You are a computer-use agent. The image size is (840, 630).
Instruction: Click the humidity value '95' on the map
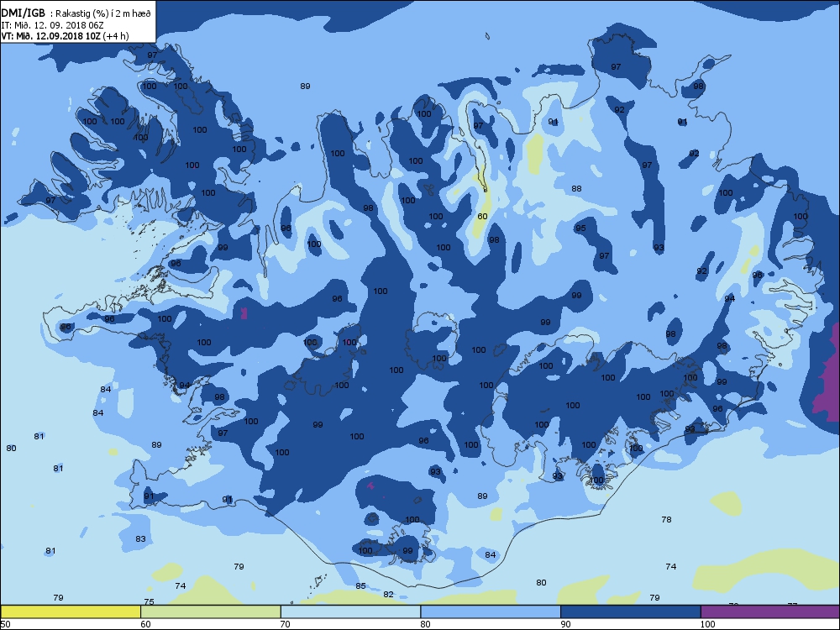(x=580, y=228)
